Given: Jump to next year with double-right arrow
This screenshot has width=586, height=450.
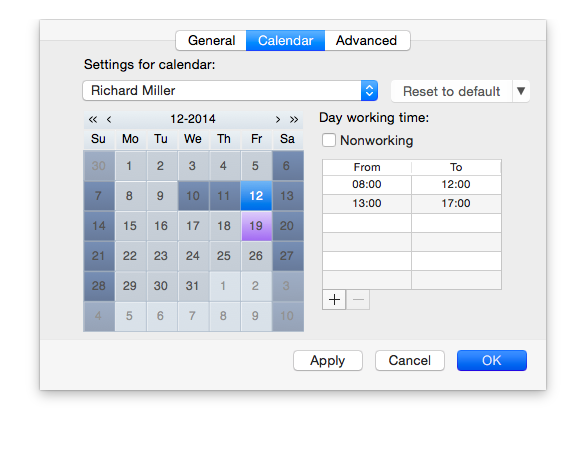Looking at the screenshot, I should pyautogui.click(x=294, y=120).
